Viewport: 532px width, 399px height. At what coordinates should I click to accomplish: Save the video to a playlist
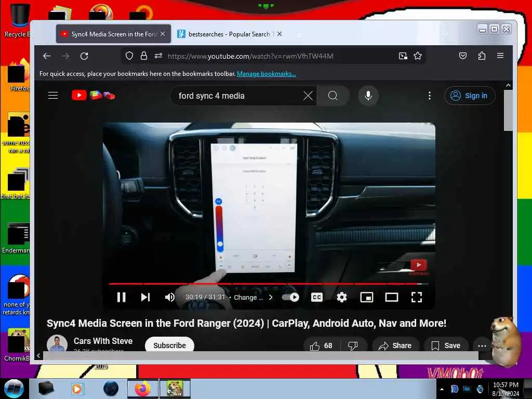[x=446, y=345]
